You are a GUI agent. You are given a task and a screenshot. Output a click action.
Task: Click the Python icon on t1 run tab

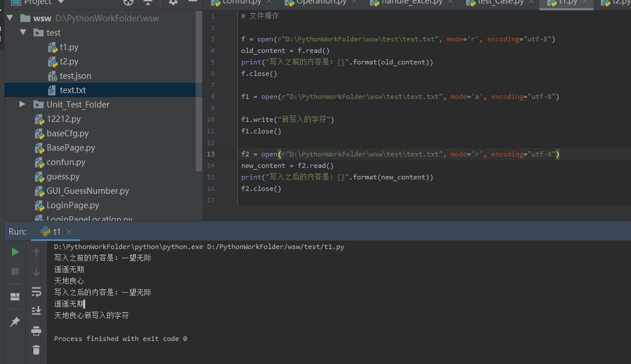tap(45, 231)
